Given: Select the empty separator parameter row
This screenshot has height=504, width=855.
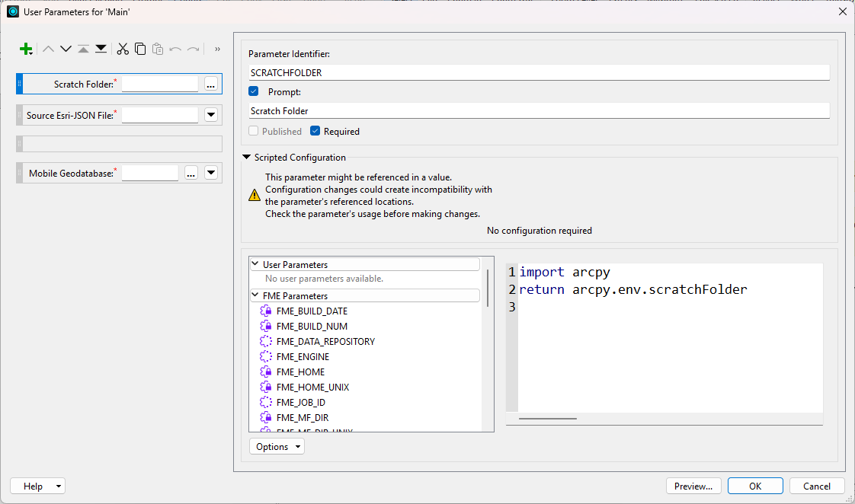Looking at the screenshot, I should (120, 144).
